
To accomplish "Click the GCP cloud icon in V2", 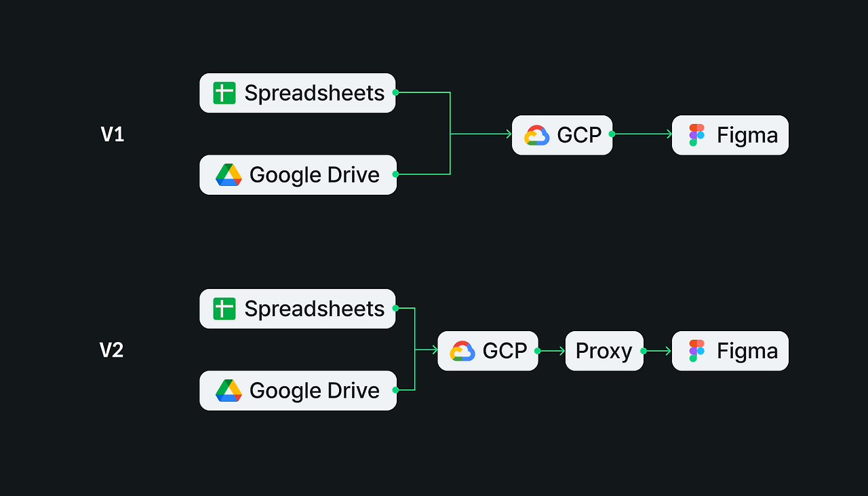I will [x=462, y=351].
